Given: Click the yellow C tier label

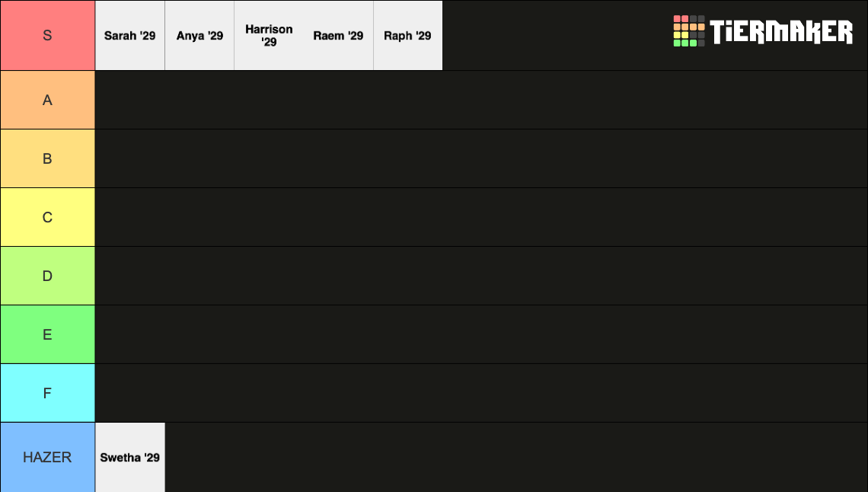Looking at the screenshot, I should point(48,217).
